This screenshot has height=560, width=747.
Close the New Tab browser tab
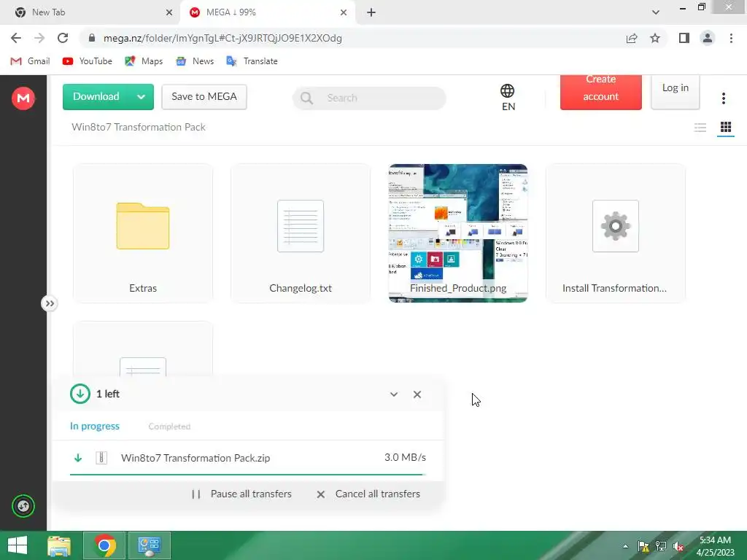tap(169, 12)
